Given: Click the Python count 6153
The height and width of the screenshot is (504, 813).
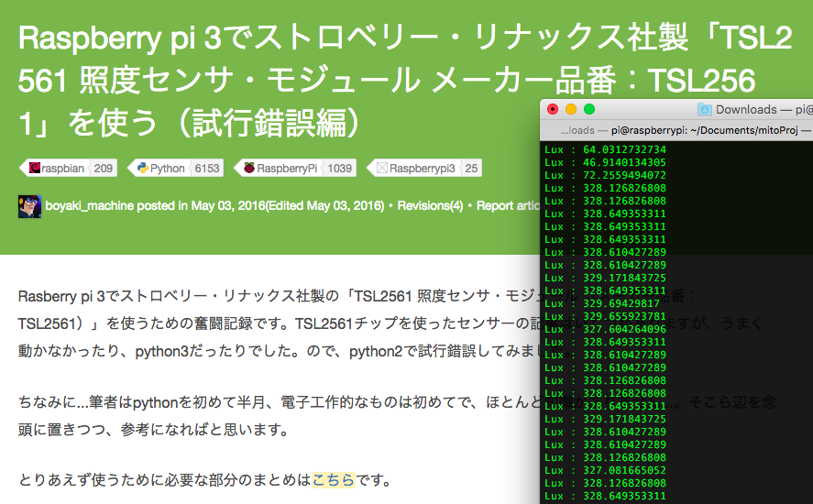Looking at the screenshot, I should (x=207, y=168).
